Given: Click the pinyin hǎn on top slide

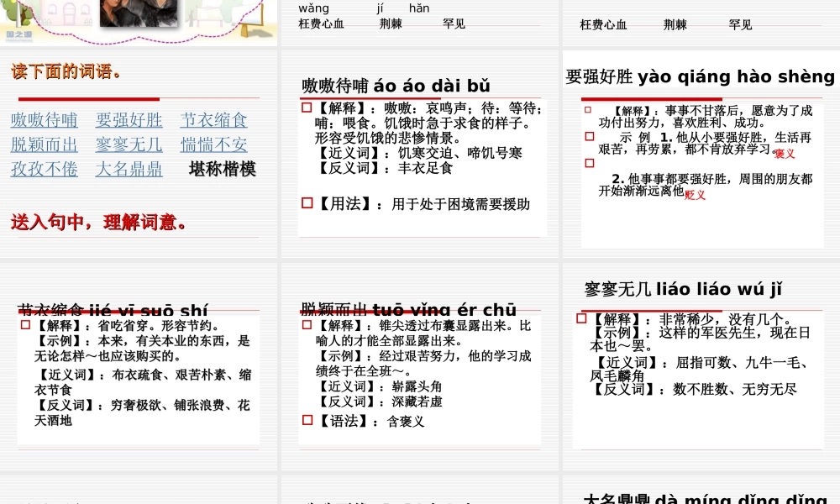Looking at the screenshot, I should click(x=419, y=8).
